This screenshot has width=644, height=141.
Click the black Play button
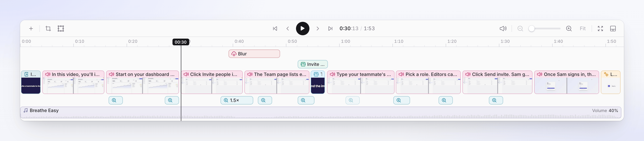303,29
